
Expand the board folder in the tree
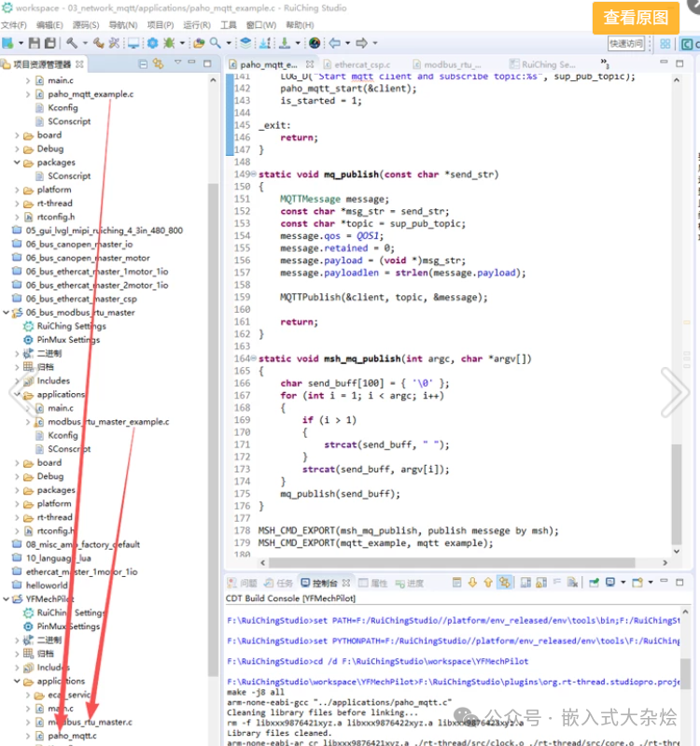pyautogui.click(x=17, y=135)
